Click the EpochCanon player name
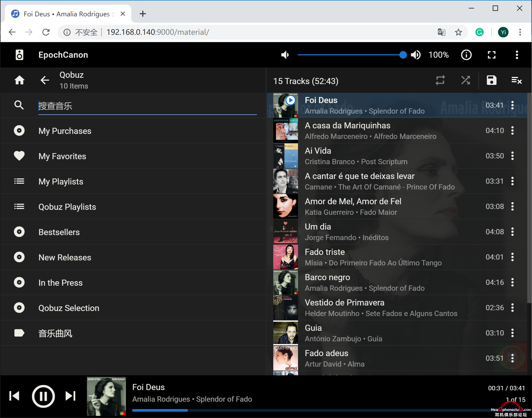532x418 pixels. click(63, 55)
